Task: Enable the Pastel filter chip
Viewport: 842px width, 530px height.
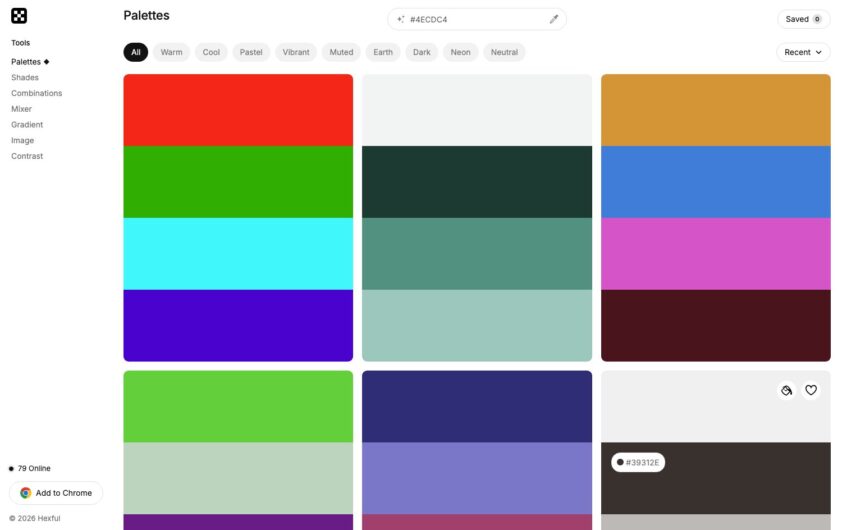Action: pyautogui.click(x=251, y=52)
